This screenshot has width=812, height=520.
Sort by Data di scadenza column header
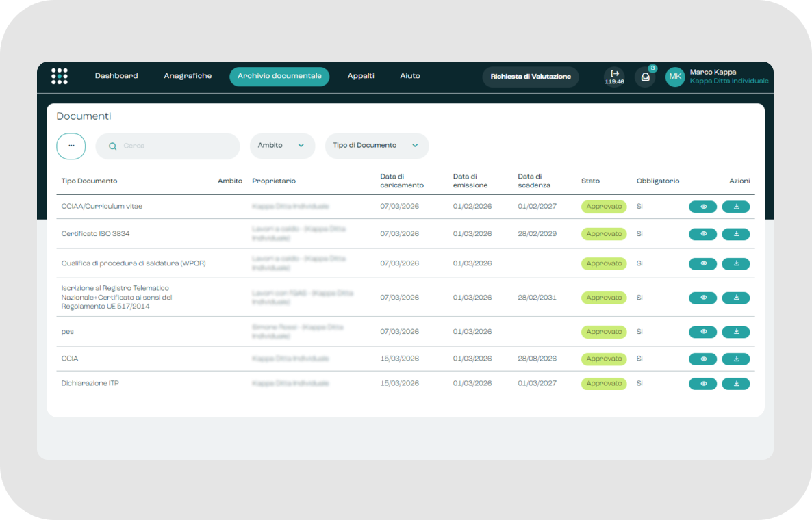click(x=534, y=181)
